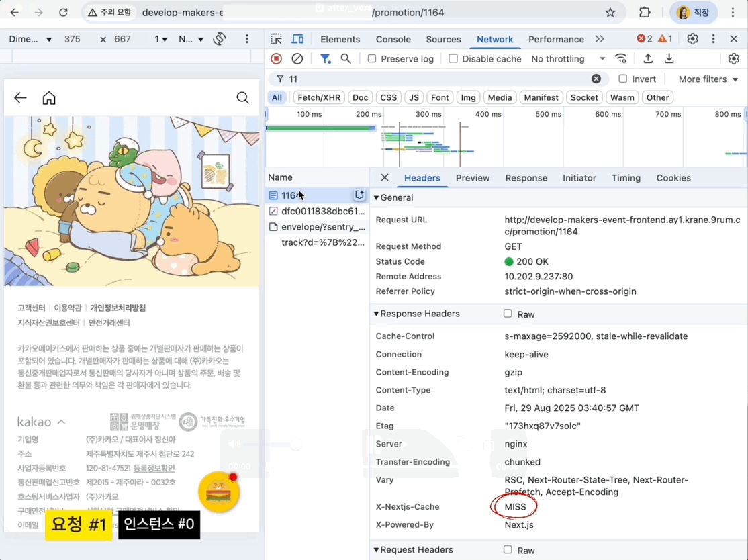Click the 등록정보확인 link
Viewport: 748px width, 560px height.
[x=154, y=468]
